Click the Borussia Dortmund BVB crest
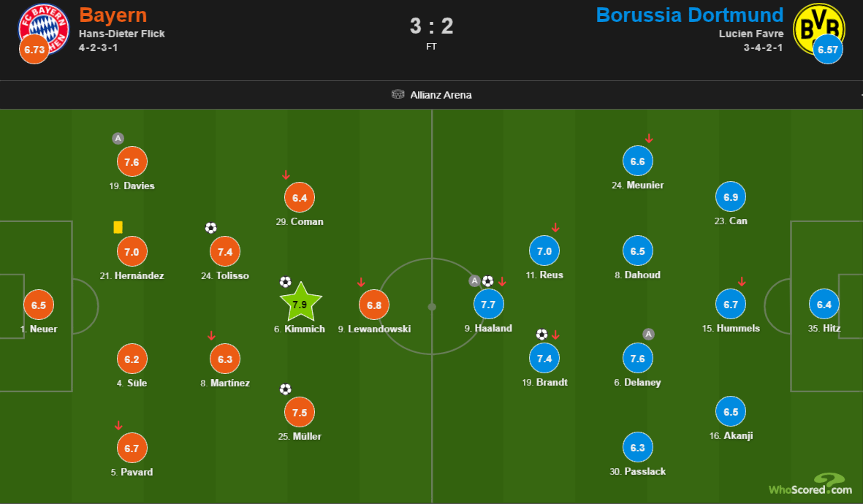 pyautogui.click(x=818, y=28)
